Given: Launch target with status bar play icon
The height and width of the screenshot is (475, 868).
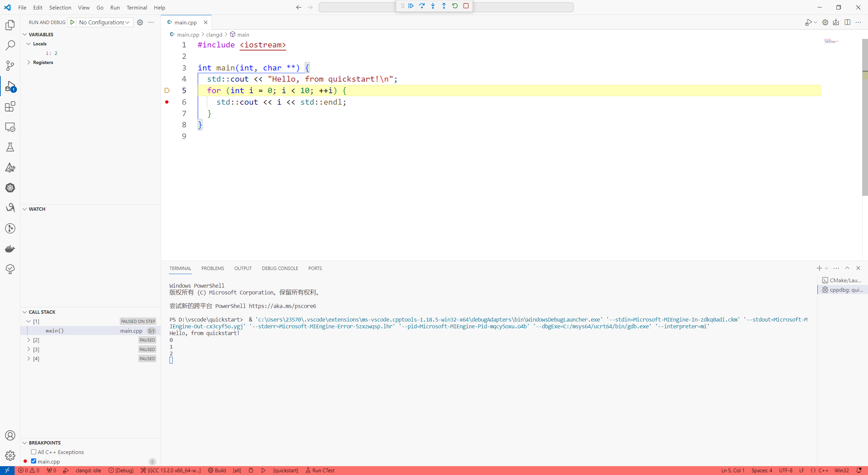Looking at the screenshot, I should 263,470.
